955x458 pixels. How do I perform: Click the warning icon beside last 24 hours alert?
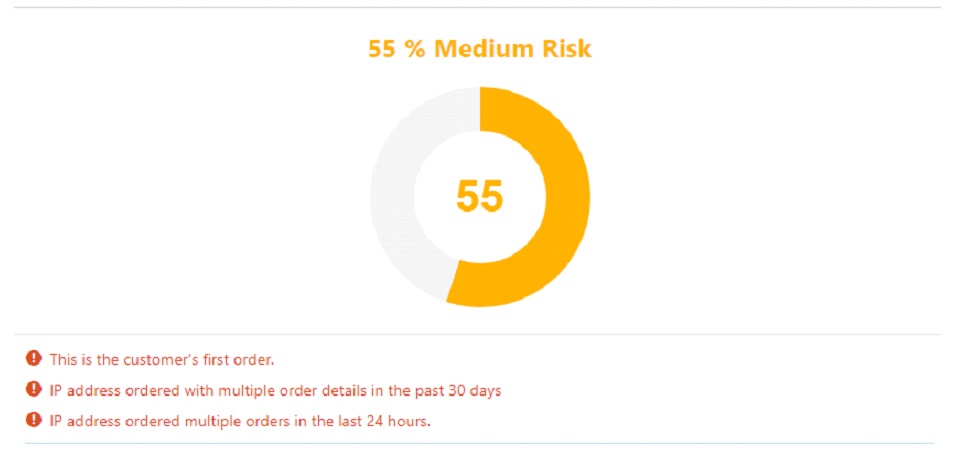coord(33,420)
